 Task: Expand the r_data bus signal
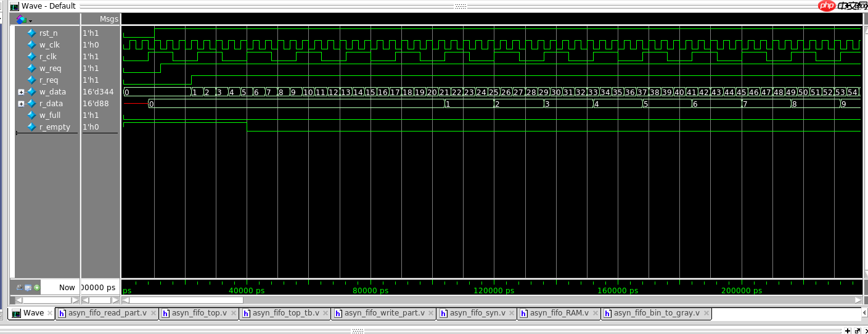21,104
